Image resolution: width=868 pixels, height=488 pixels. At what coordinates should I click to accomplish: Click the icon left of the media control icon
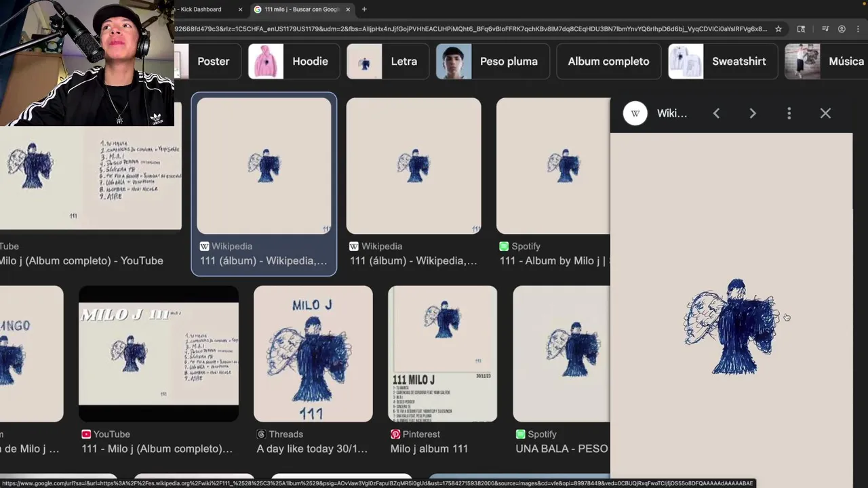coord(801,29)
